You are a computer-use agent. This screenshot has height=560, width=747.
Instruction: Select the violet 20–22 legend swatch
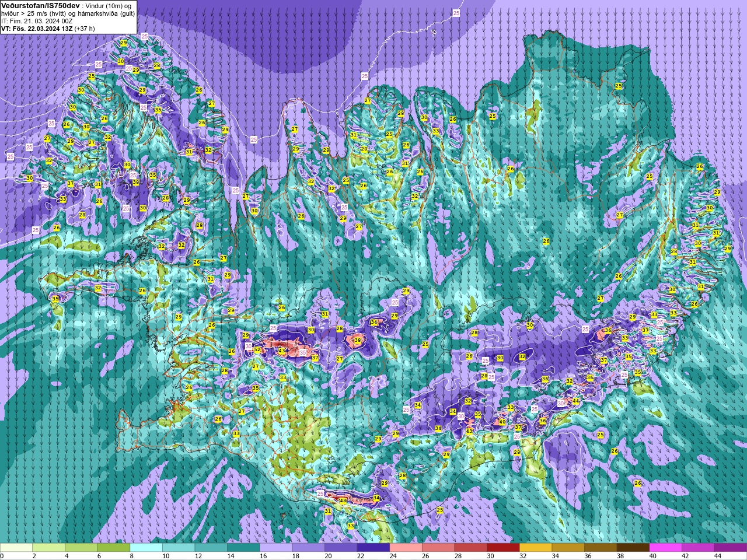[341, 548]
